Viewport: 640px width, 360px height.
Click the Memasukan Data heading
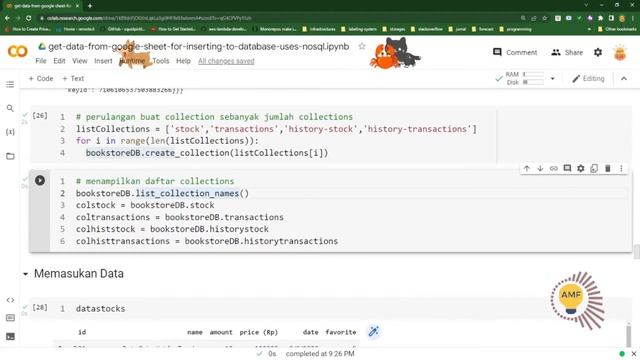79,273
